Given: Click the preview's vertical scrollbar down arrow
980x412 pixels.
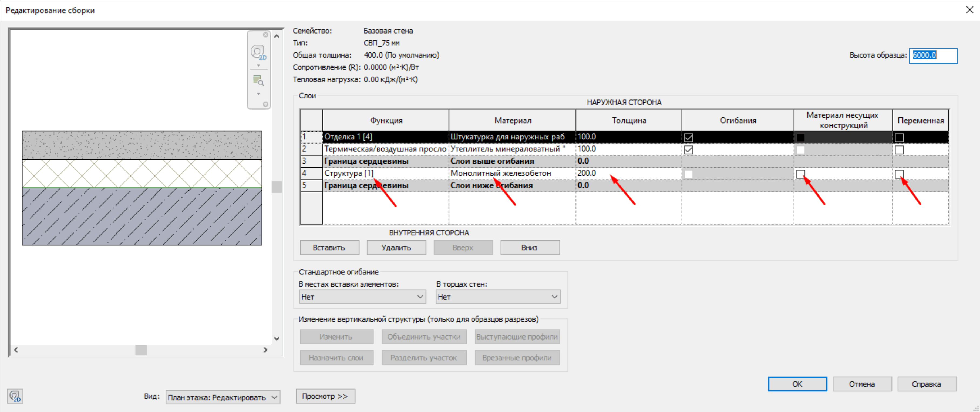Looking at the screenshot, I should click(277, 338).
